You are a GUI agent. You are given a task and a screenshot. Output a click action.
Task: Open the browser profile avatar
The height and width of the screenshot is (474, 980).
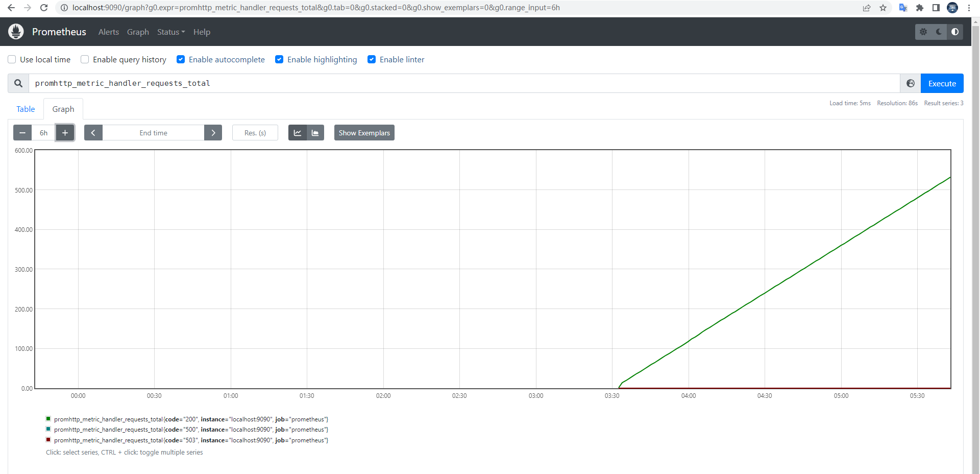(x=952, y=8)
